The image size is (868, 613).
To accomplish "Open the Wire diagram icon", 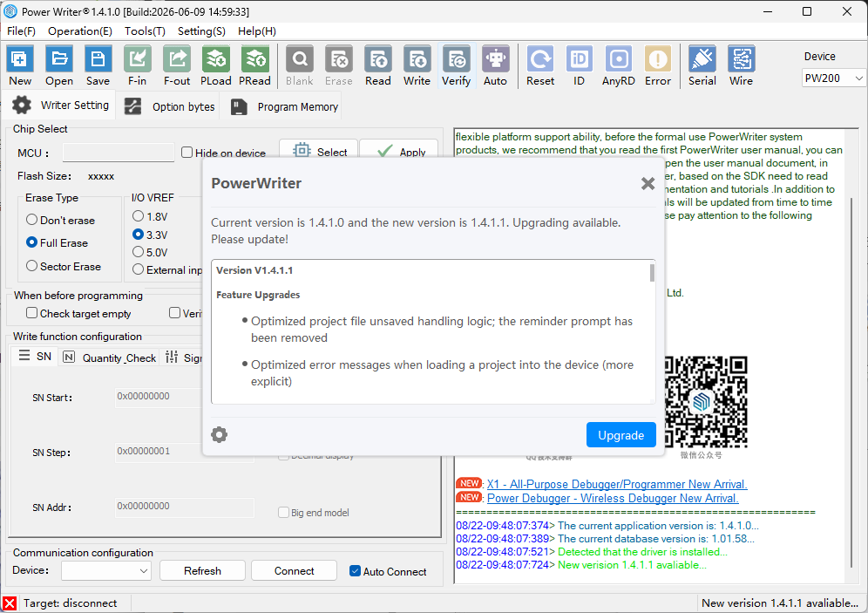I will [742, 65].
